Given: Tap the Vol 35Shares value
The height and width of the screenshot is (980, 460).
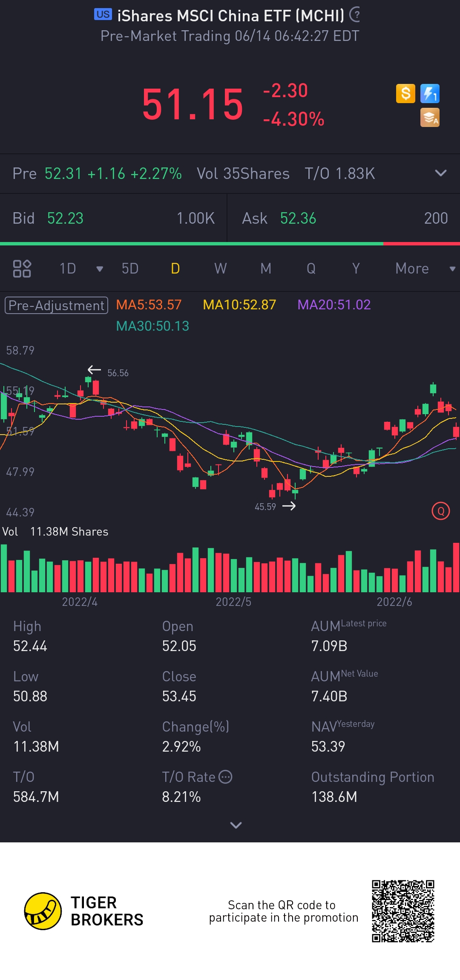Looking at the screenshot, I should pyautogui.click(x=243, y=173).
